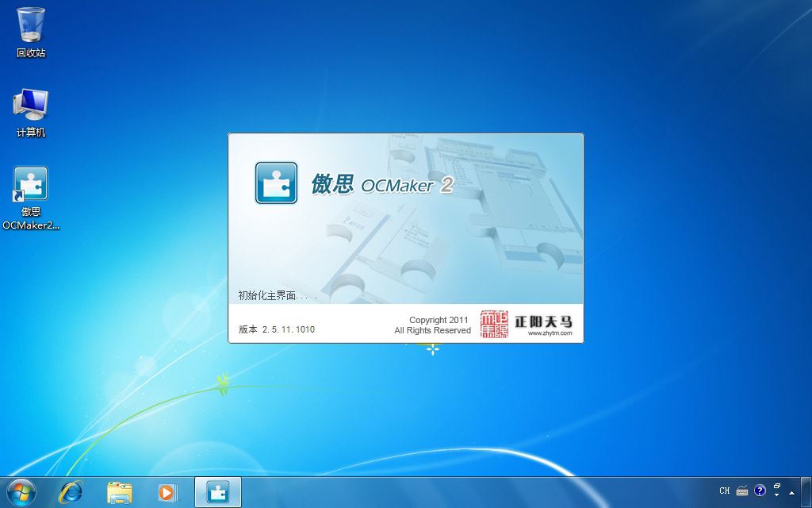Open Windows Explorer folder taskbar icon
Screen dimensions: 812x508
click(119, 492)
